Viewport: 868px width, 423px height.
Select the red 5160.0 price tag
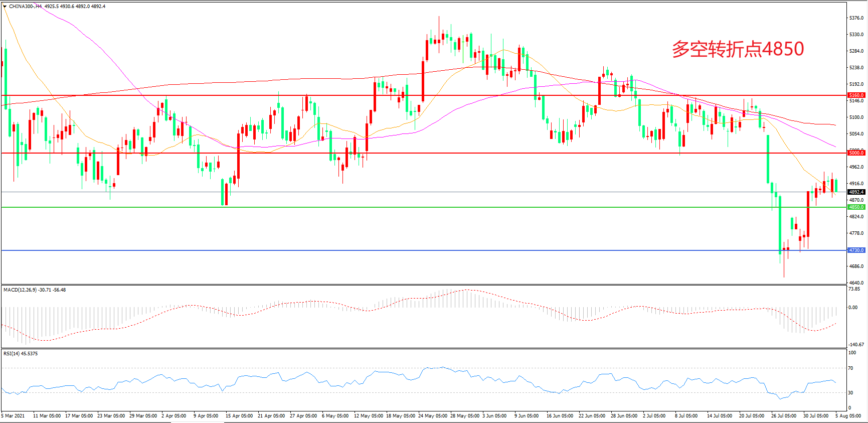[x=855, y=95]
